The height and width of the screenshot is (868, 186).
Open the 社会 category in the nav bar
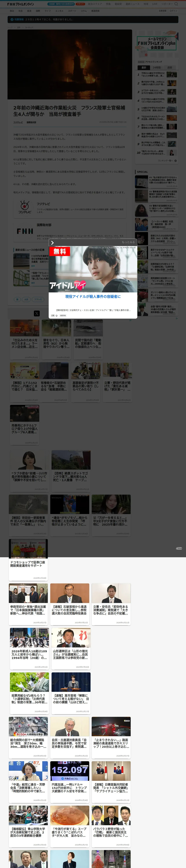[x=21, y=11]
